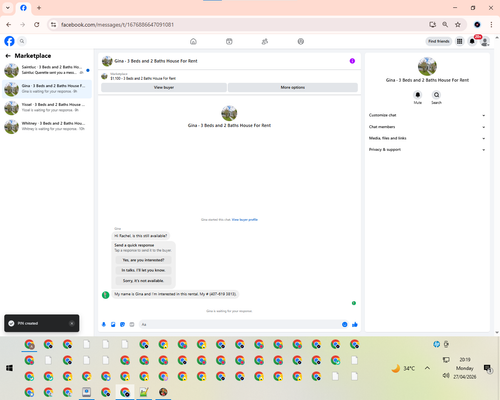Click the back arrow beside Marketplace heading
This screenshot has width=500, height=400.
(8, 56)
